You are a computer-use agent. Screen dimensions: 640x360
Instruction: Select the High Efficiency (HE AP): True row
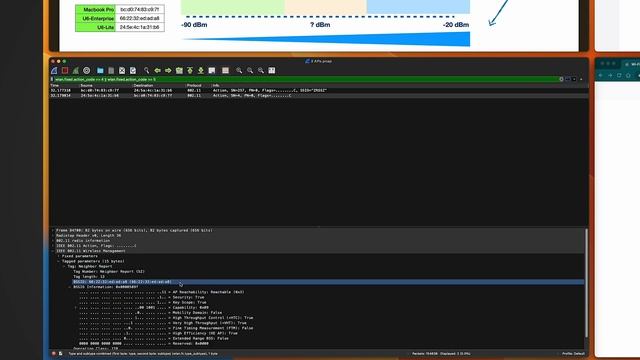point(158,333)
